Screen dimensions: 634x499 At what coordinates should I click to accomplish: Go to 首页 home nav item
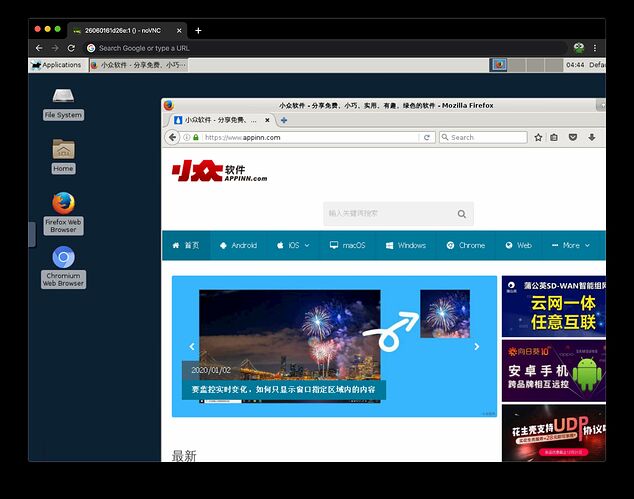click(186, 245)
